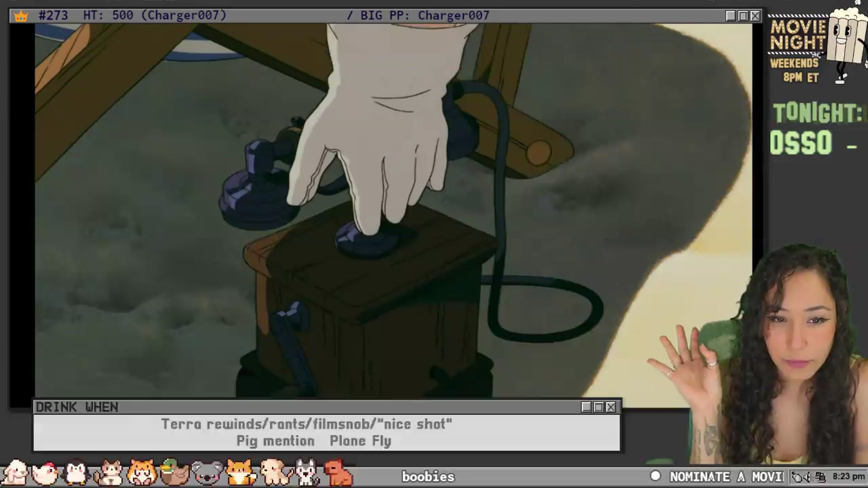Image resolution: width=868 pixels, height=488 pixels.
Task: Click the mouse tray icon
Action: [797, 477]
